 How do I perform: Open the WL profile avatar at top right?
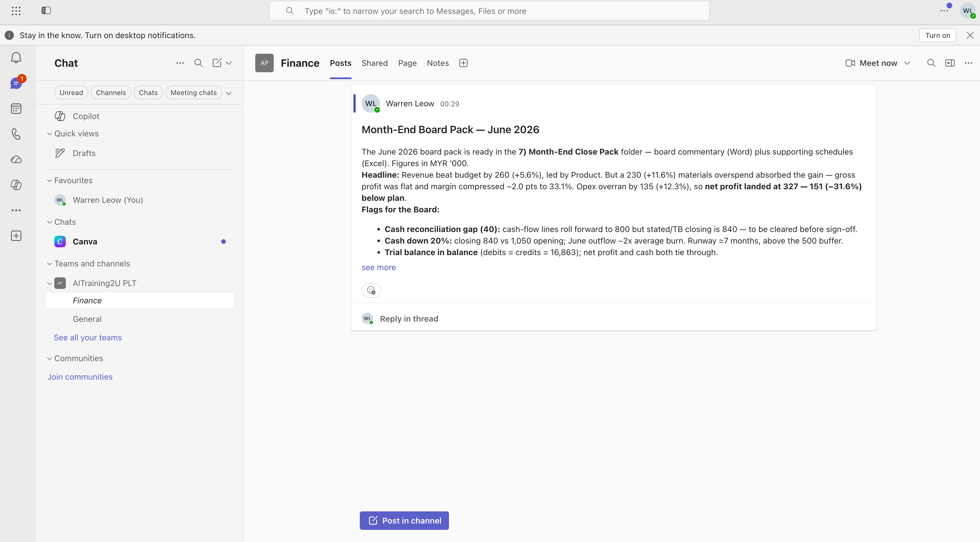[968, 11]
